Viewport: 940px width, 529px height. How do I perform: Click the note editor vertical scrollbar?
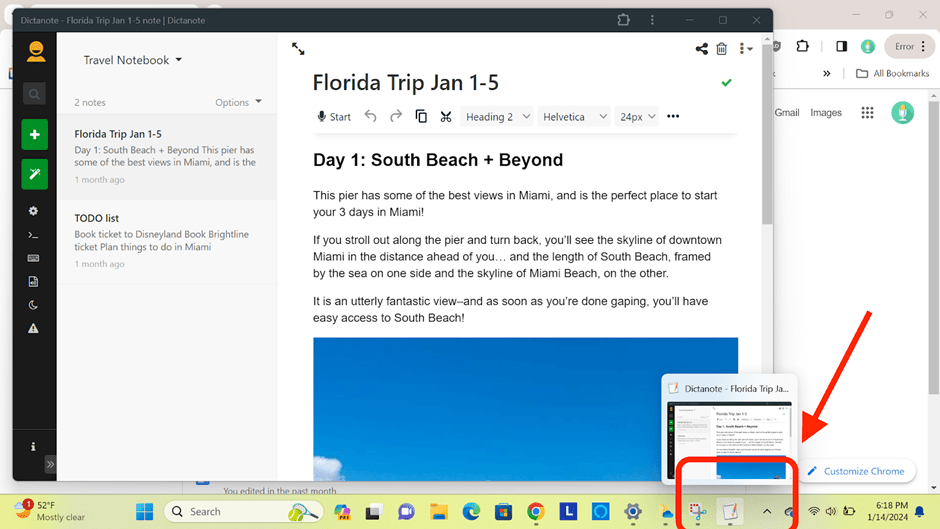tap(767, 134)
